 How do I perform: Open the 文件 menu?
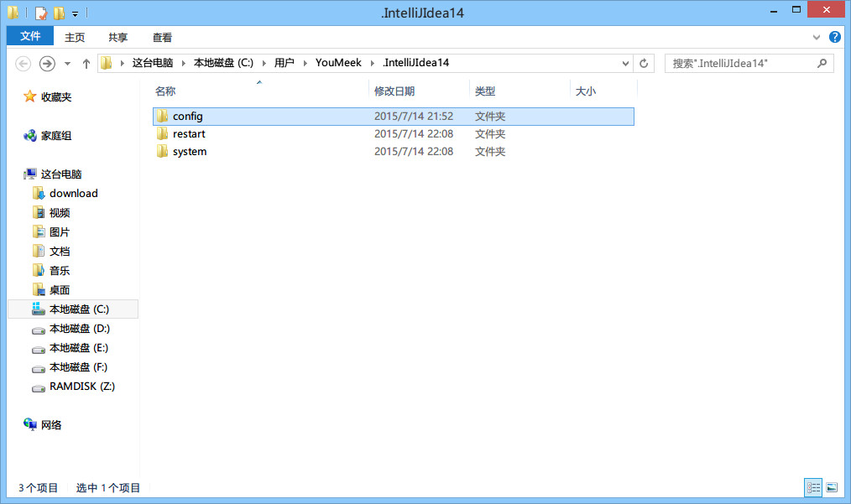(x=29, y=36)
